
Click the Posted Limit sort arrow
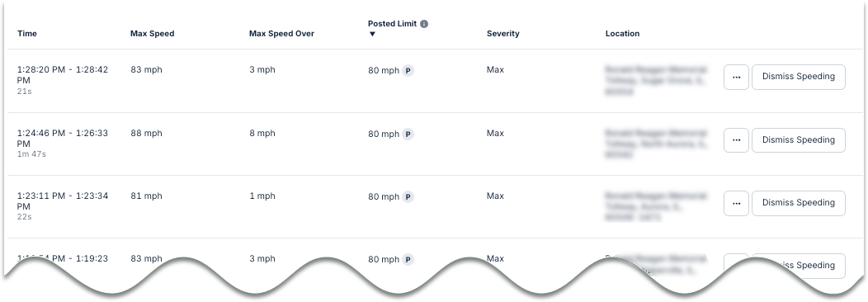coord(373,35)
